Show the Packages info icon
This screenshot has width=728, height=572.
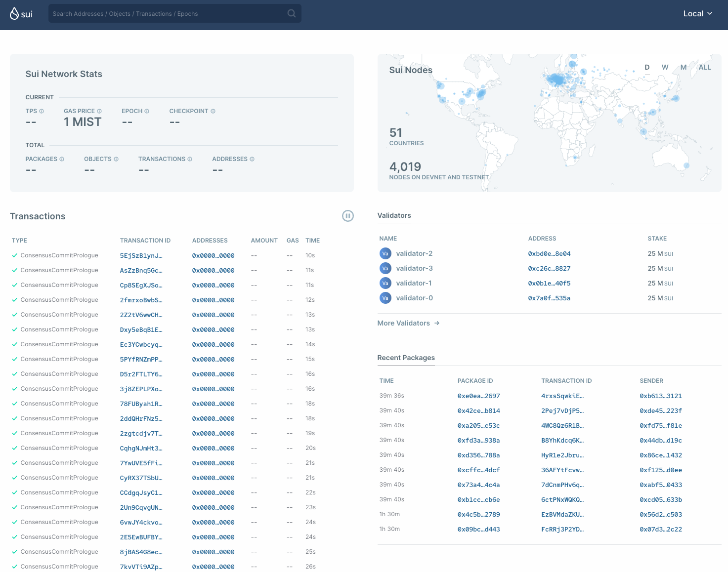(x=62, y=159)
